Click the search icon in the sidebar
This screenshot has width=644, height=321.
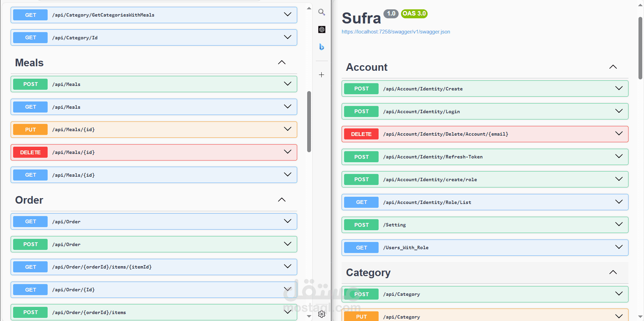pyautogui.click(x=322, y=12)
